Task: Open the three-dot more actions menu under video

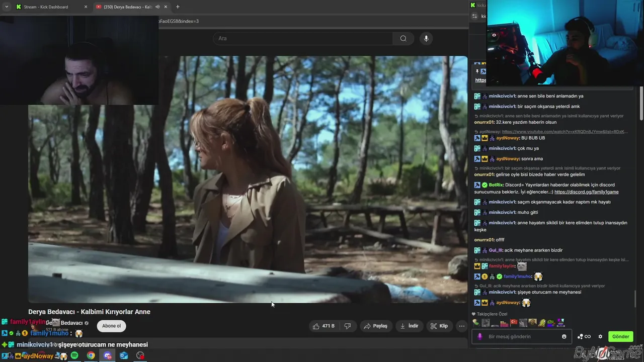Action: [461, 326]
